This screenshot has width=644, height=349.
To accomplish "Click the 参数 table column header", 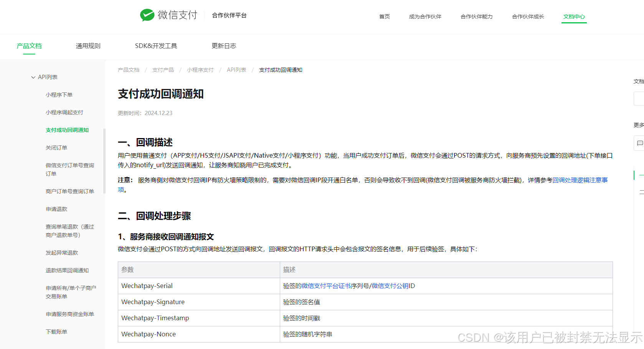I will point(199,270).
